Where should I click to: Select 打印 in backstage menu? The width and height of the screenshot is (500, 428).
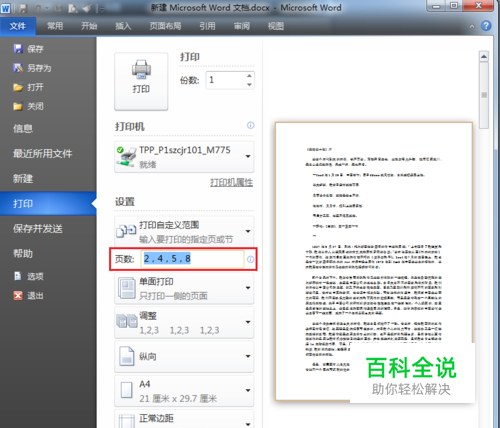[48, 203]
